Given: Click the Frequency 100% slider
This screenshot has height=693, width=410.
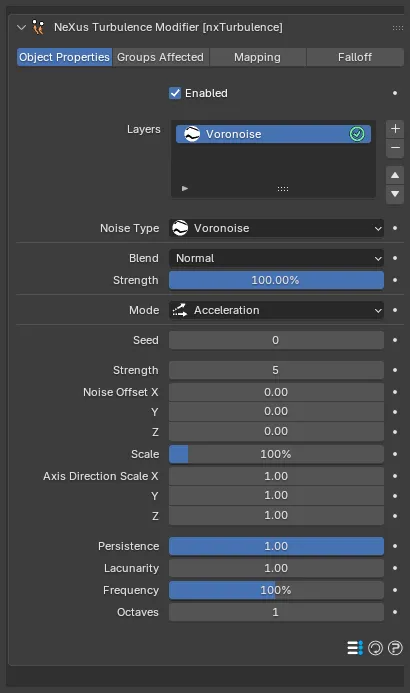Looking at the screenshot, I should [x=276, y=590].
